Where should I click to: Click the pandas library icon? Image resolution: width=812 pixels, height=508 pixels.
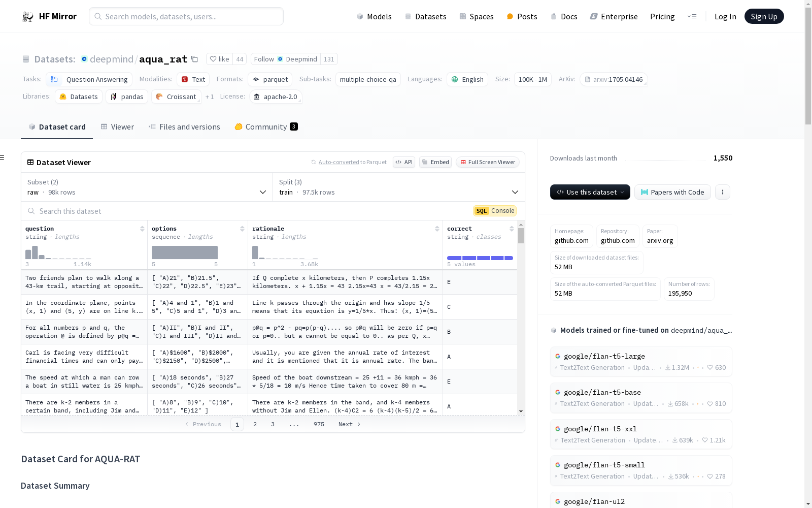(x=114, y=97)
